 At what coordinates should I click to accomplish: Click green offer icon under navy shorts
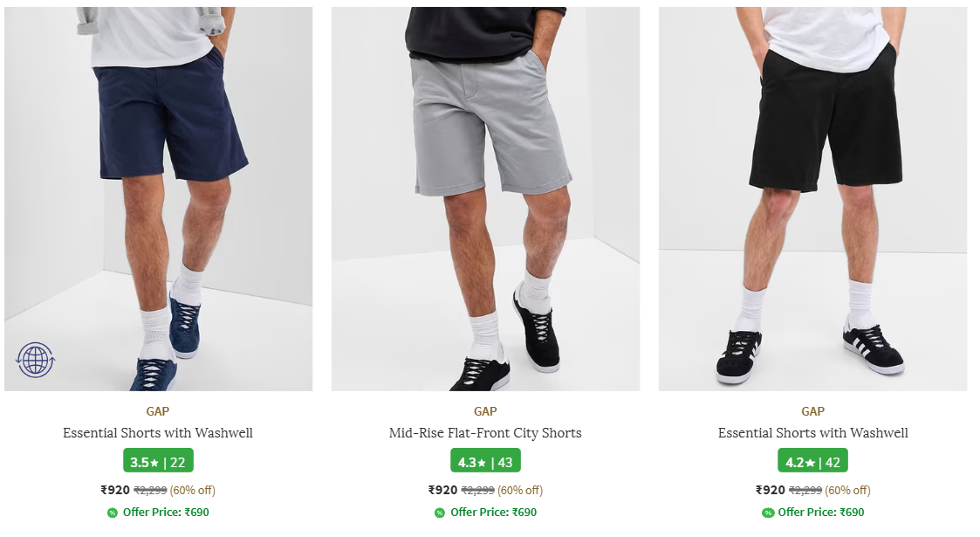(113, 513)
